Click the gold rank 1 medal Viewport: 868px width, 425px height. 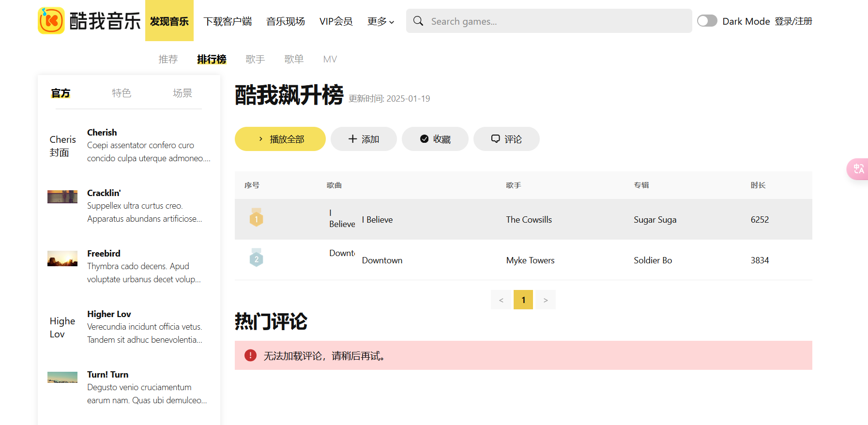point(256,218)
